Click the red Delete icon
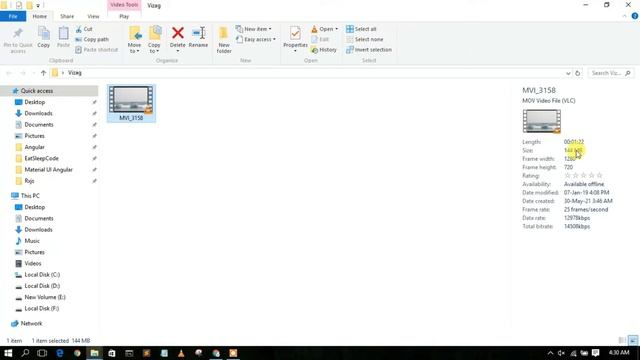This screenshot has width=640, height=360. pos(178,33)
